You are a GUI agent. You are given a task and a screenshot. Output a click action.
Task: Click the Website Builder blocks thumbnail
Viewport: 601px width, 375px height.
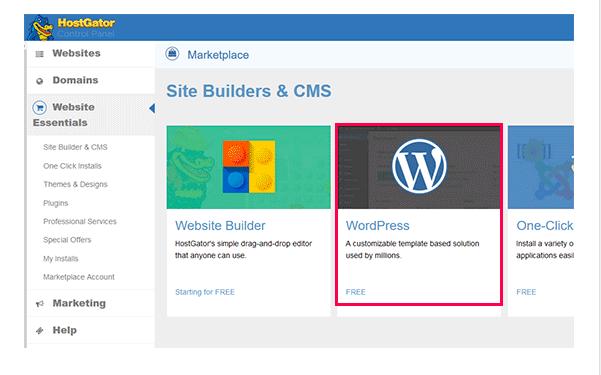[248, 167]
